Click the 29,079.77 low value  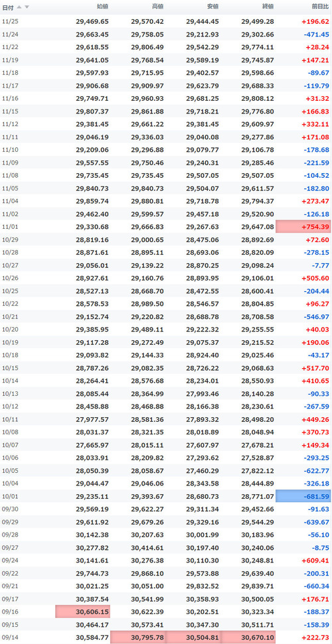point(203,150)
